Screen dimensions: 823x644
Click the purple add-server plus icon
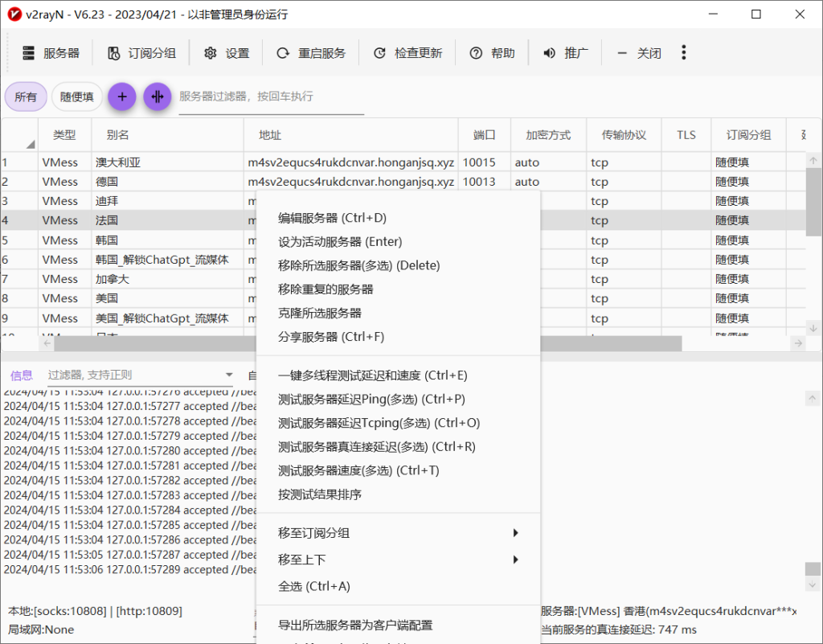tap(121, 96)
